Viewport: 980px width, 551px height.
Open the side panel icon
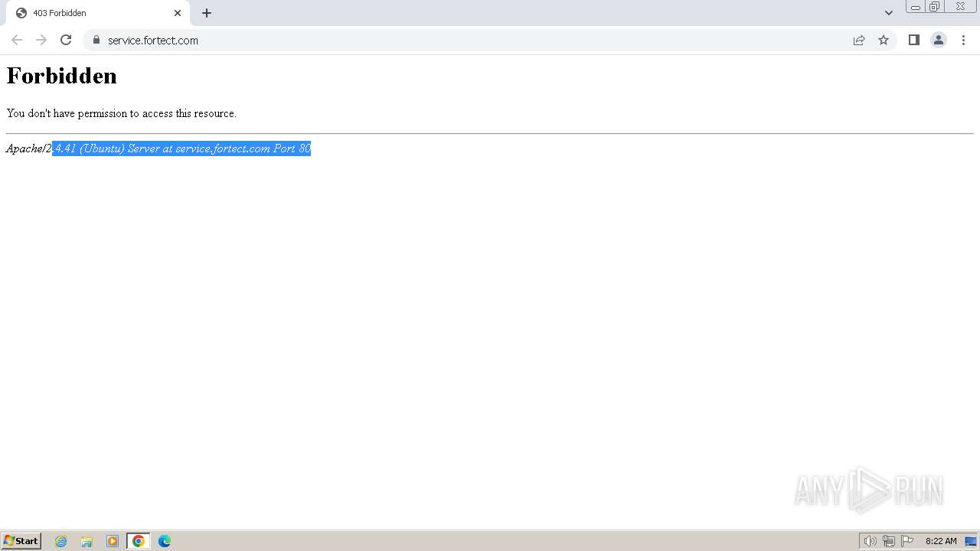click(913, 40)
